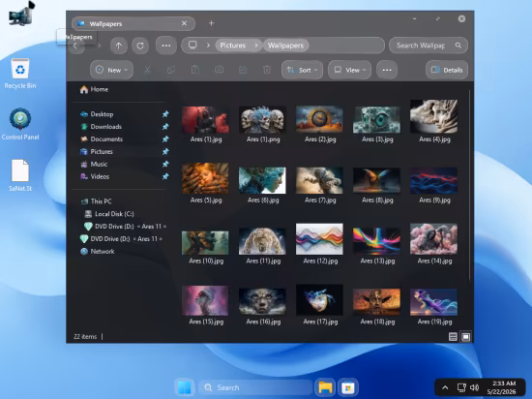Select Ares (1).jpg thumbnail
This screenshot has width=532, height=399.
[x=206, y=124]
